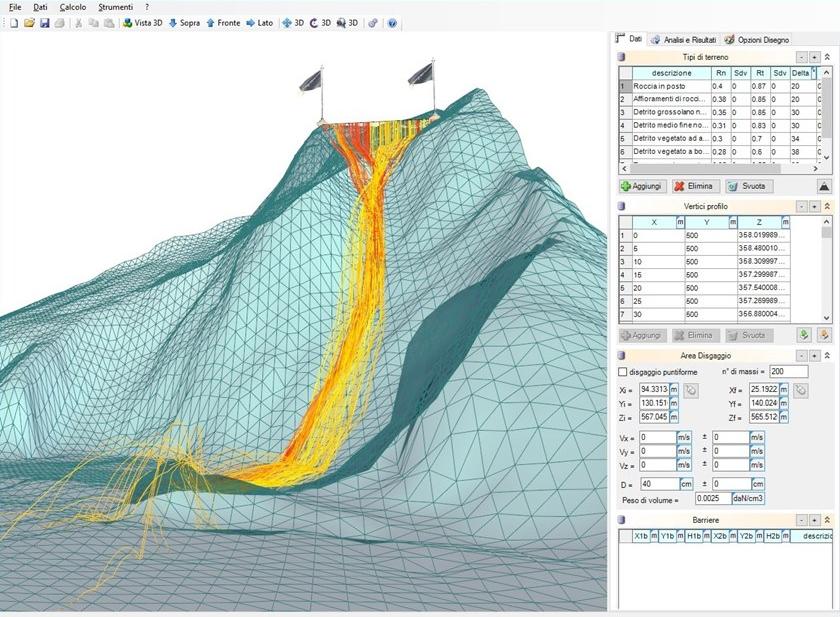Image resolution: width=840 pixels, height=617 pixels.
Task: Click the n° di massi input field
Action: coord(788,372)
